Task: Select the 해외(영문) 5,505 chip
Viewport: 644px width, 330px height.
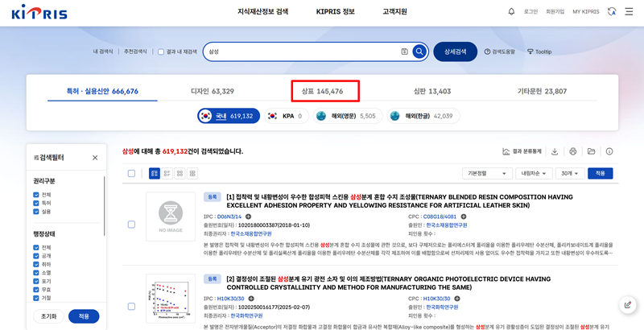Action: [348, 116]
